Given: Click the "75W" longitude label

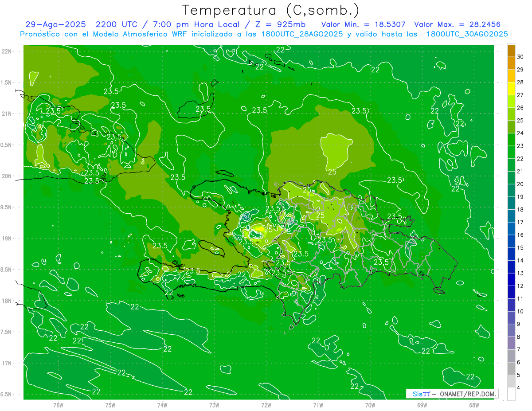Looking at the screenshot, I should click(x=110, y=405).
